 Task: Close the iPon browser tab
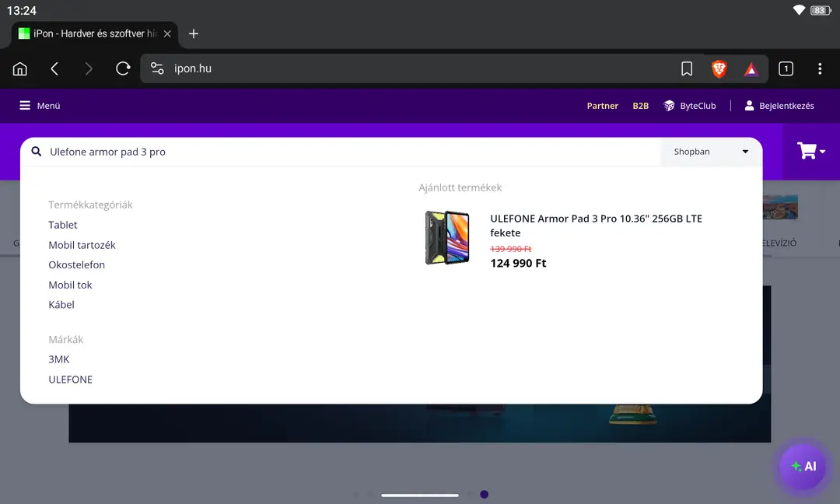[167, 33]
